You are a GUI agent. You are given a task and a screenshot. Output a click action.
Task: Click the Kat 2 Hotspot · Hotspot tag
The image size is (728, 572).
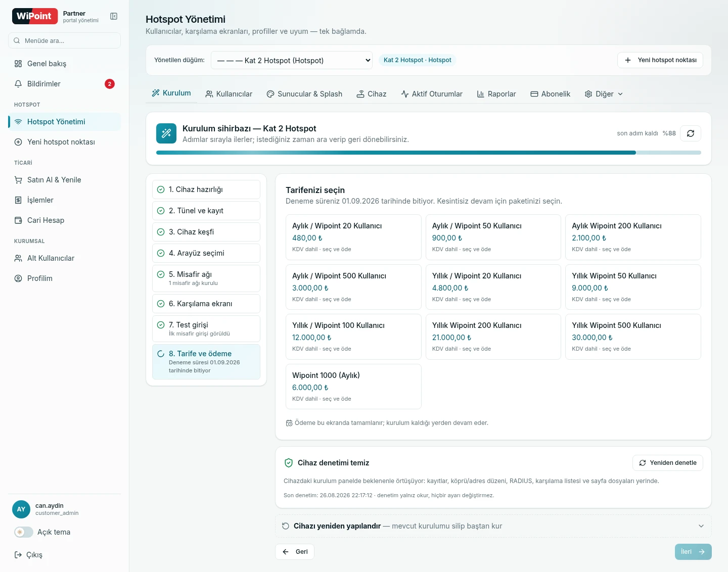(x=417, y=60)
